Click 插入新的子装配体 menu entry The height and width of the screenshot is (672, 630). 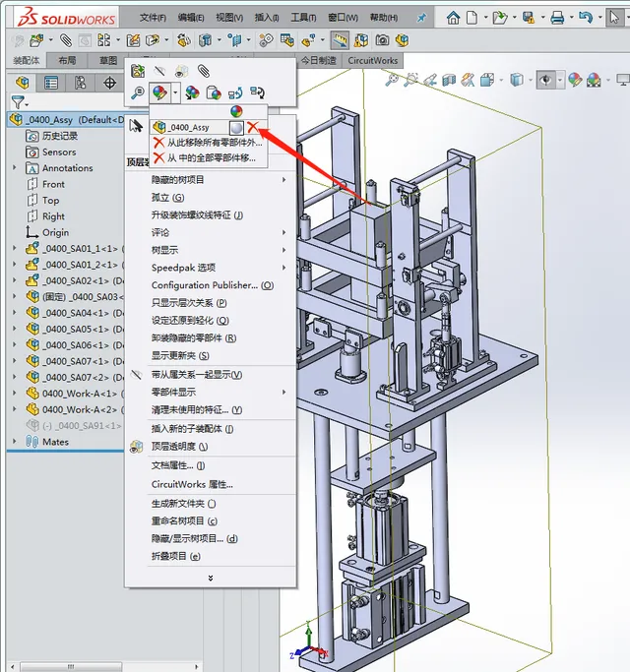(x=192, y=429)
